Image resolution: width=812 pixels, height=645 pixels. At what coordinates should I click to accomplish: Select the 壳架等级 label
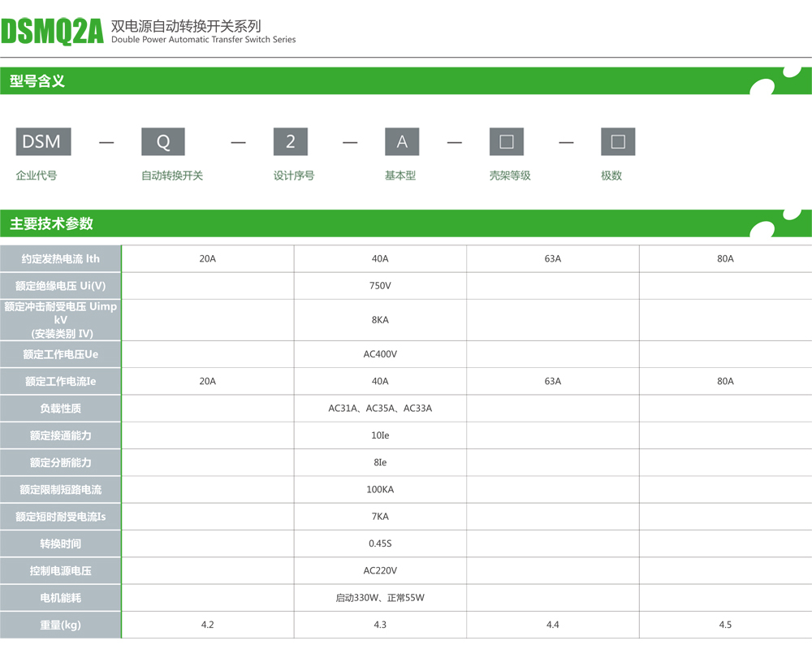pos(510,175)
